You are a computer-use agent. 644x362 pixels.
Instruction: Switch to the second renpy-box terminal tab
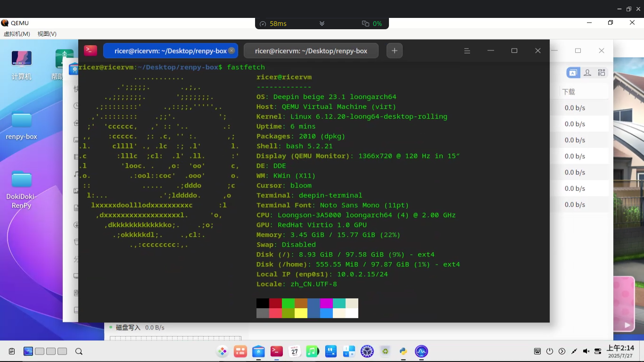coord(311,51)
